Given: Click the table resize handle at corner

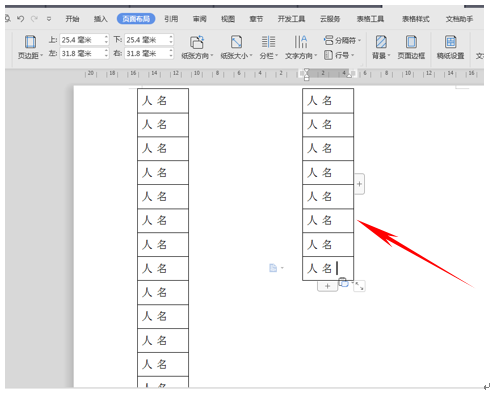Looking at the screenshot, I should point(359,286).
